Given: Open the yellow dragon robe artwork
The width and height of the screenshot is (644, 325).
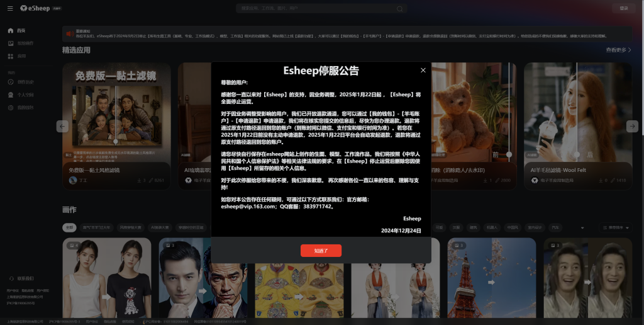Looking at the screenshot, I should (299, 290).
